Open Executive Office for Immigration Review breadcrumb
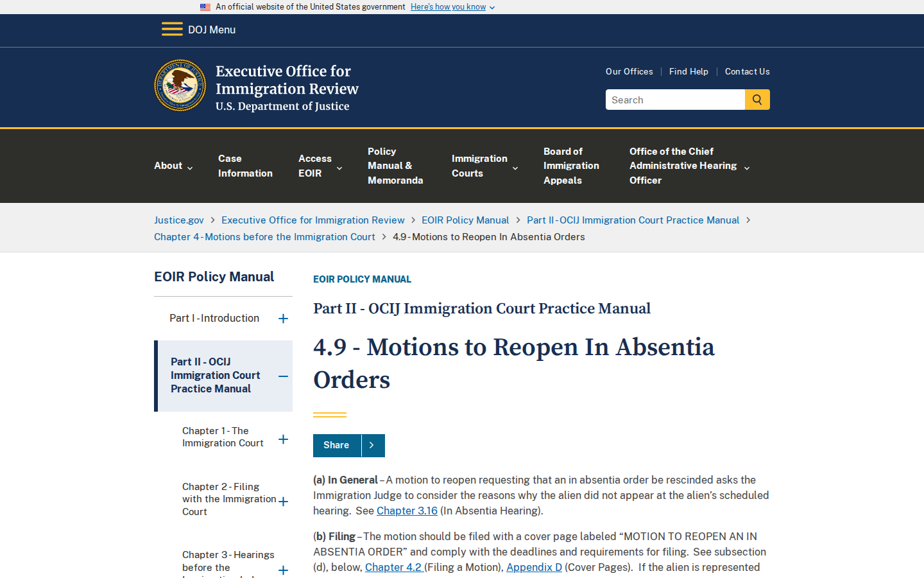 pos(313,220)
